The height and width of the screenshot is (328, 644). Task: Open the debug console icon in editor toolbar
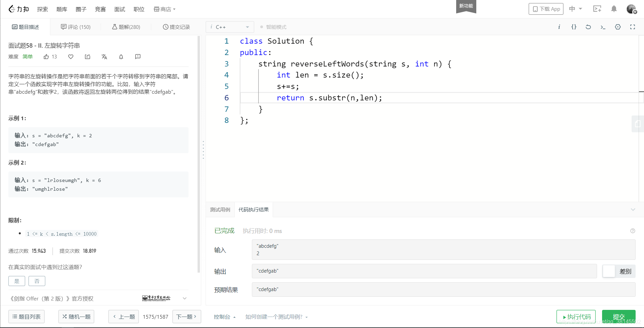(603, 27)
